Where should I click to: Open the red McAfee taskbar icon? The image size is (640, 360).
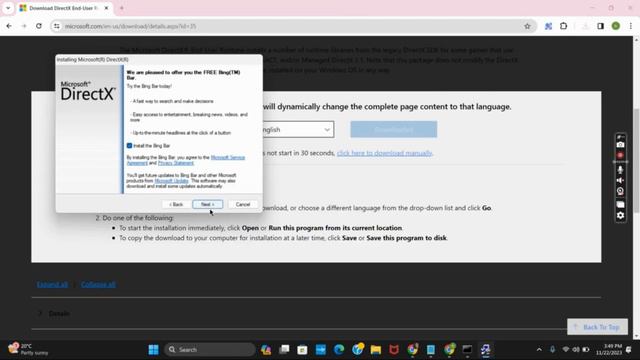(394, 350)
